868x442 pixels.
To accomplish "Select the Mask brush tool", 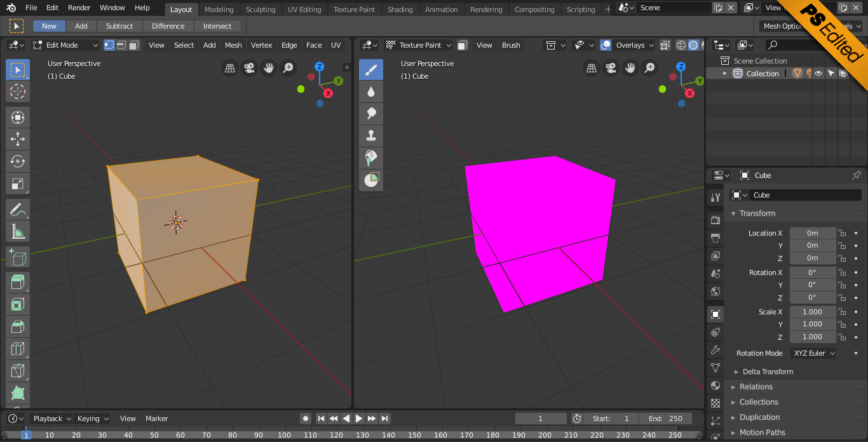I will (x=372, y=179).
